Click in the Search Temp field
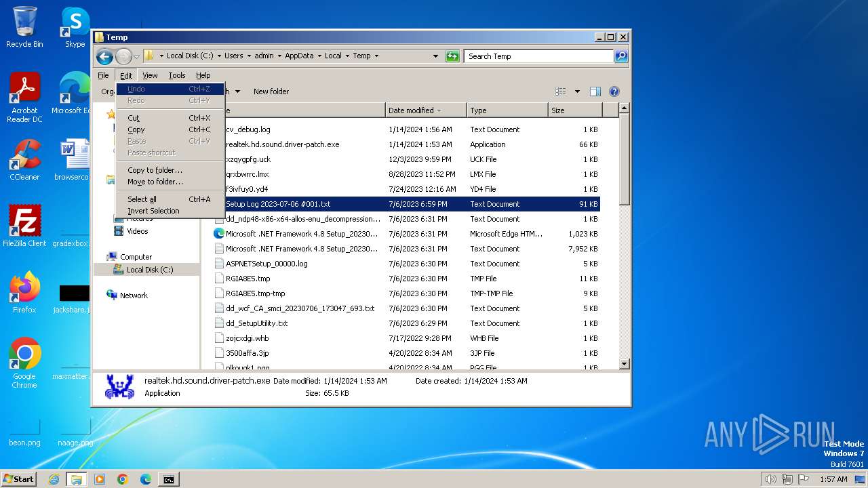 [538, 56]
